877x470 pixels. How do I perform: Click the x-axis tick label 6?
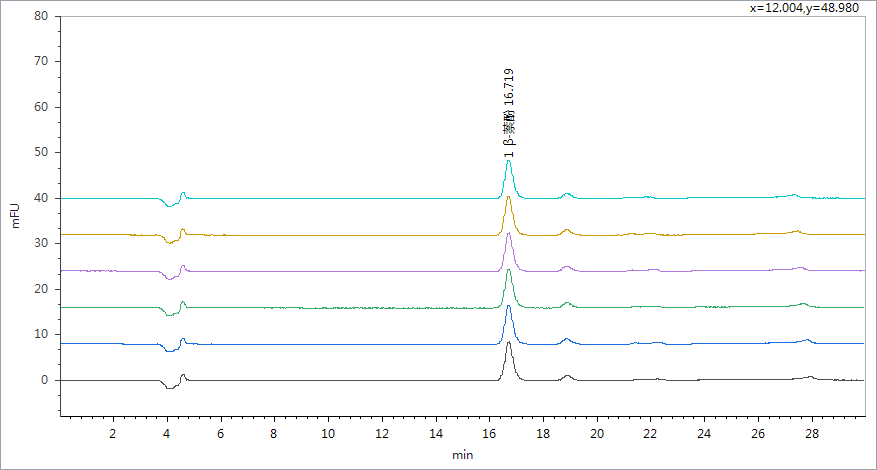point(220,434)
